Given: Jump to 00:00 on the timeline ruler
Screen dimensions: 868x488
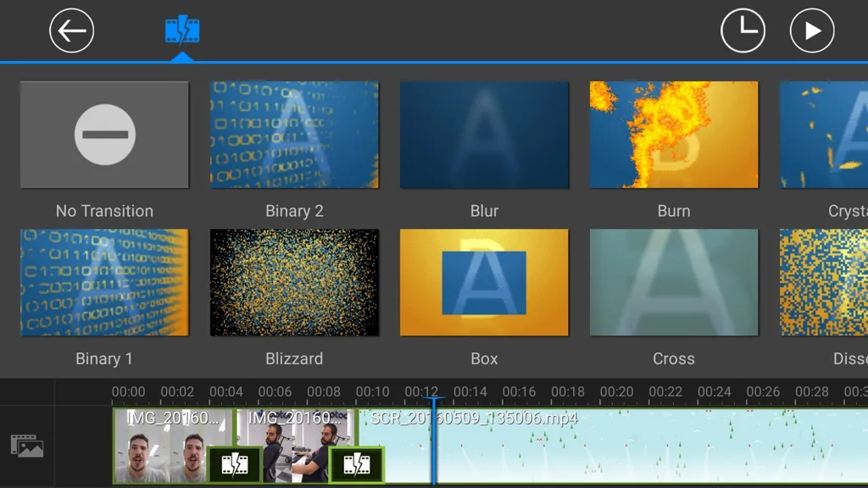Looking at the screenshot, I should click(x=129, y=391).
